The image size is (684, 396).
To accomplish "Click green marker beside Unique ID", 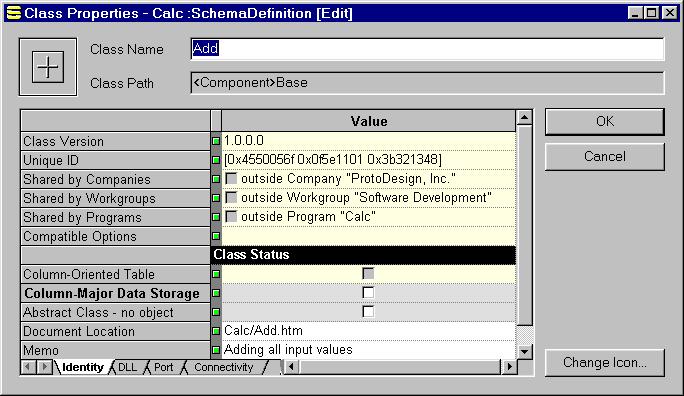I will (x=216, y=160).
